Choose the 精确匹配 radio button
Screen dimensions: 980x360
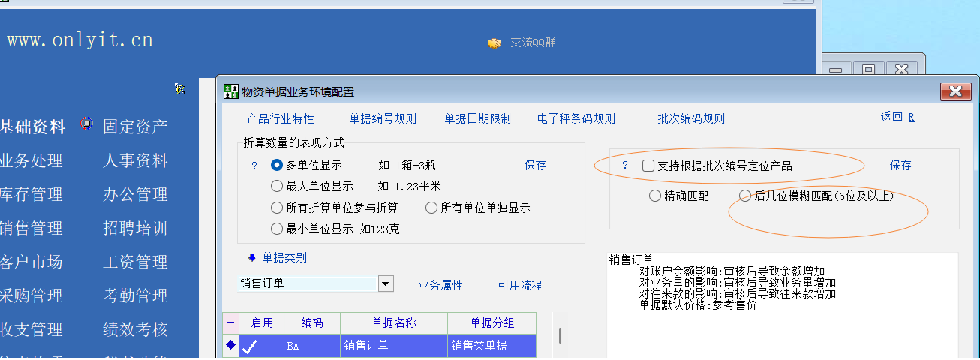click(x=655, y=196)
